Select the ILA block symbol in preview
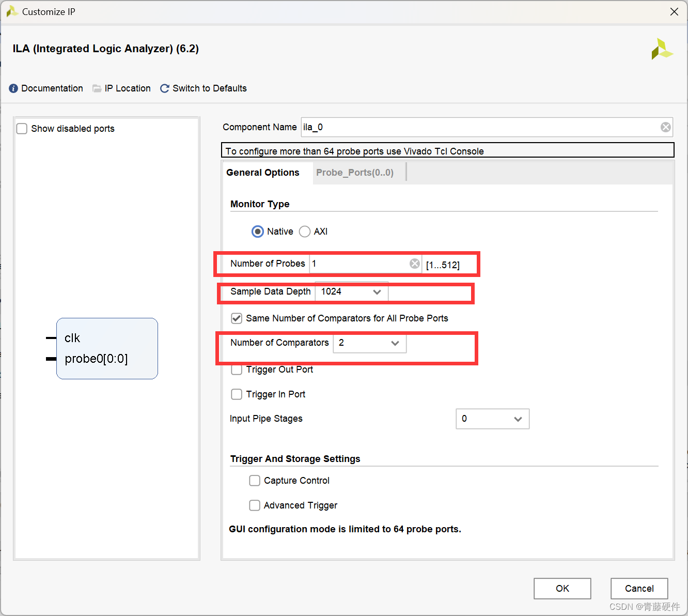The image size is (688, 616). [x=107, y=348]
